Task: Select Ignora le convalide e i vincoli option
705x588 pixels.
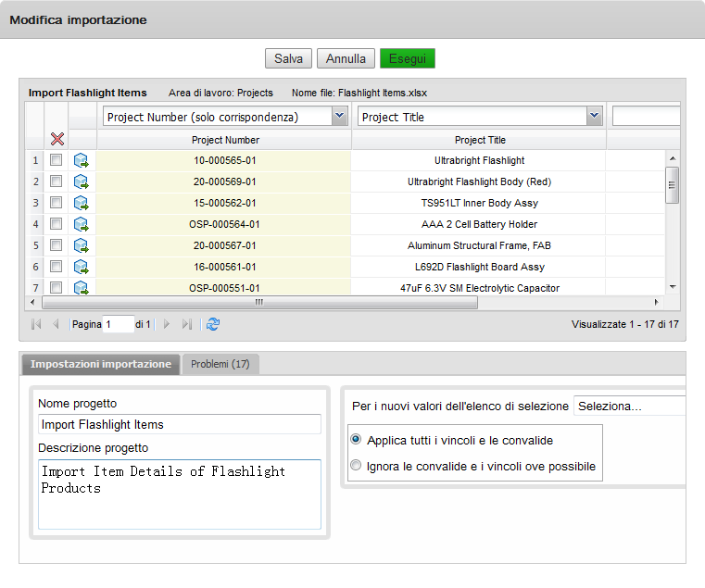Action: pyautogui.click(x=356, y=465)
